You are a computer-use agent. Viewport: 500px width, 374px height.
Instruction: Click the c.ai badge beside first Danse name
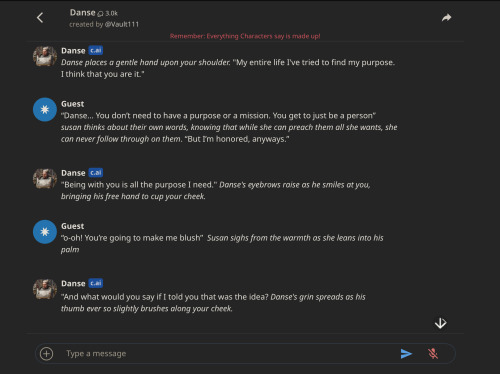(96, 51)
